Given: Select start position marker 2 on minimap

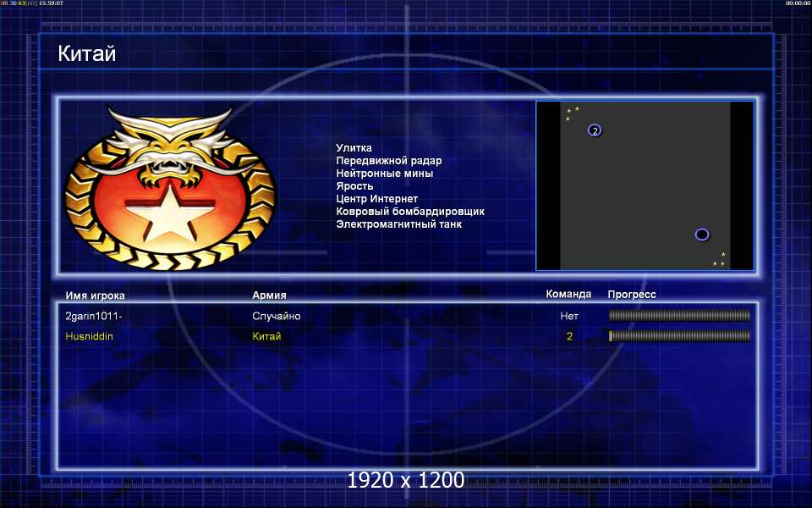Looking at the screenshot, I should [x=595, y=130].
